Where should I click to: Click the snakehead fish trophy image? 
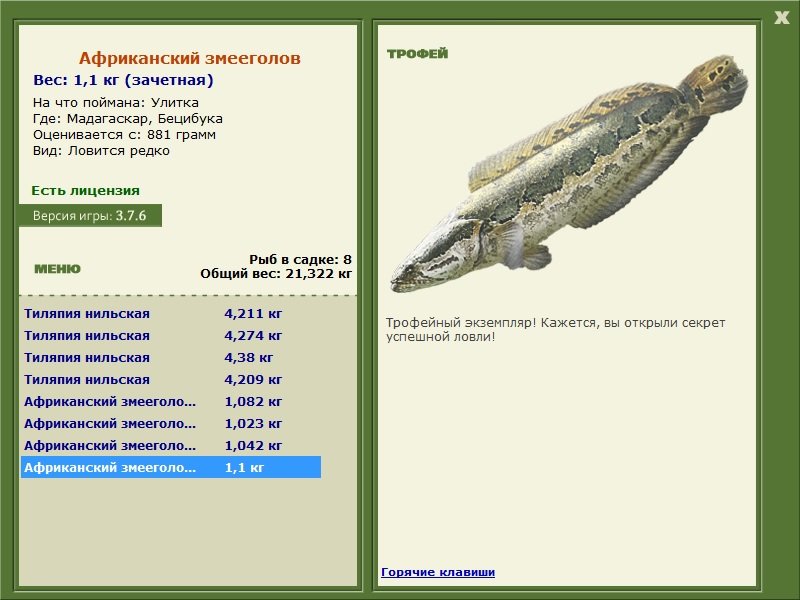(569, 173)
